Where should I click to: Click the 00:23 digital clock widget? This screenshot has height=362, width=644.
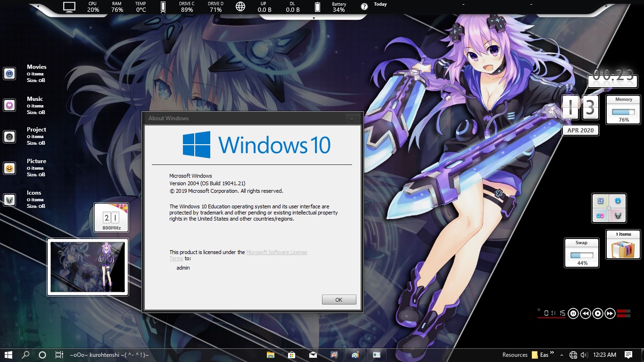[613, 75]
